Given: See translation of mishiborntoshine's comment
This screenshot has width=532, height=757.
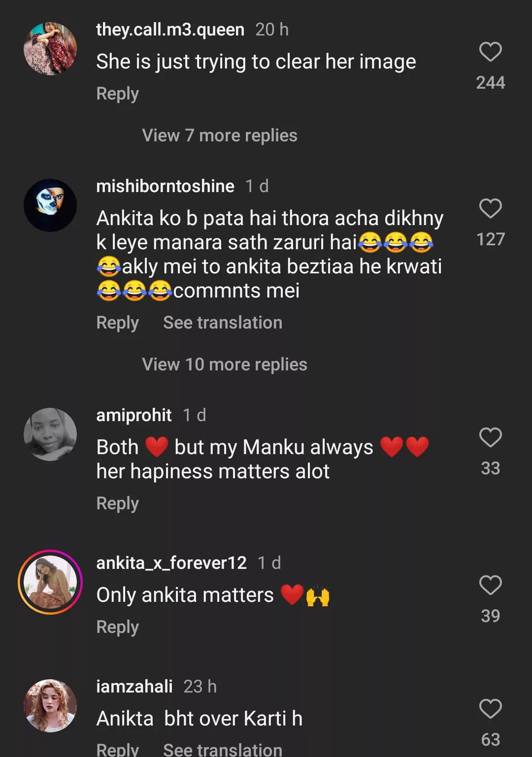Looking at the screenshot, I should [x=223, y=323].
